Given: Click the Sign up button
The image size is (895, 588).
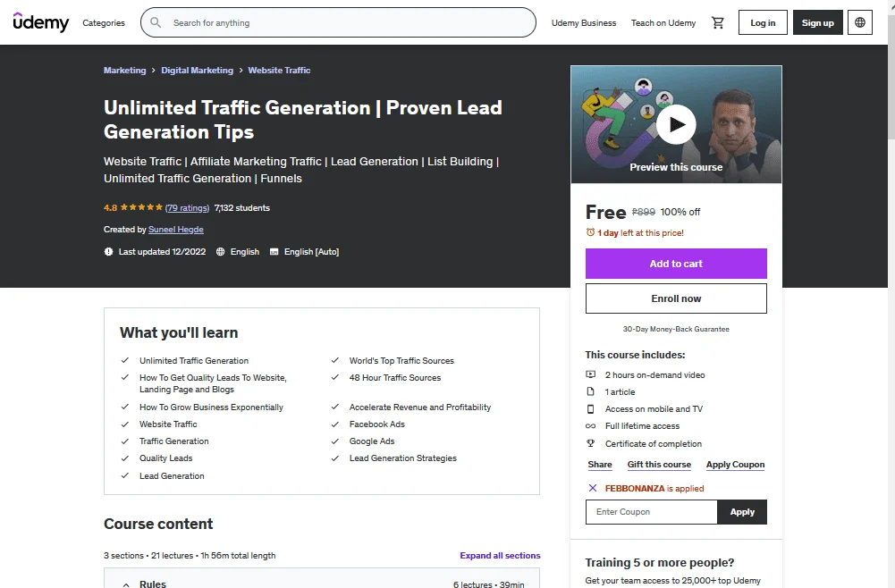Looking at the screenshot, I should tap(817, 23).
